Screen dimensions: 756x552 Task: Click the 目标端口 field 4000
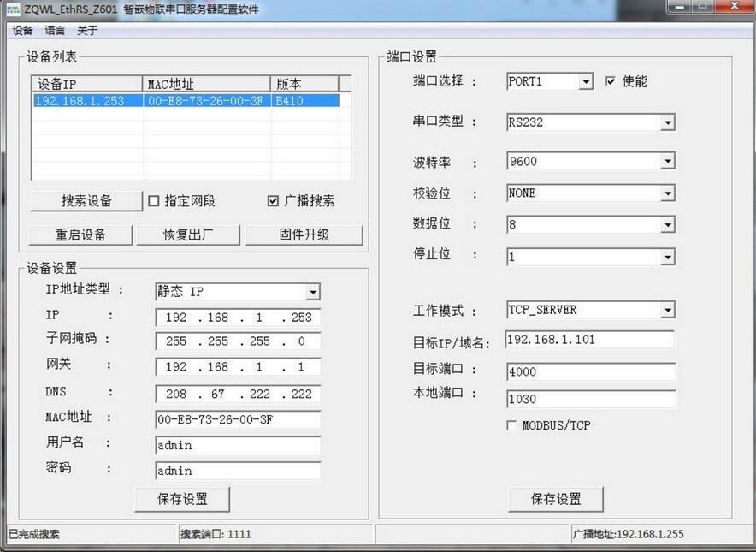tap(591, 371)
